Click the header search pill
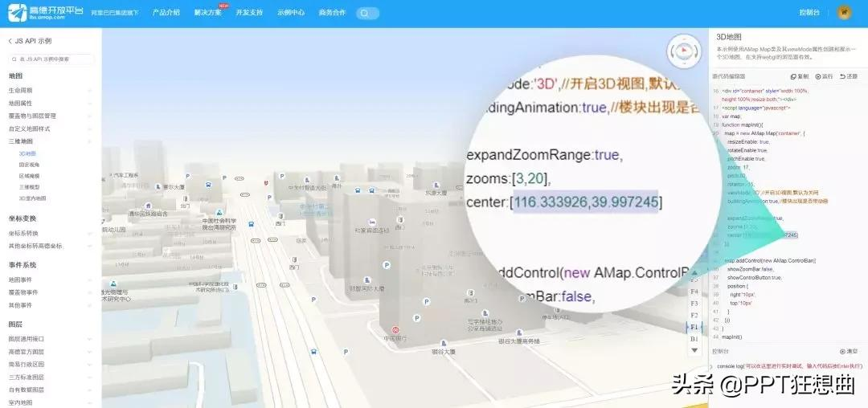 (x=367, y=13)
